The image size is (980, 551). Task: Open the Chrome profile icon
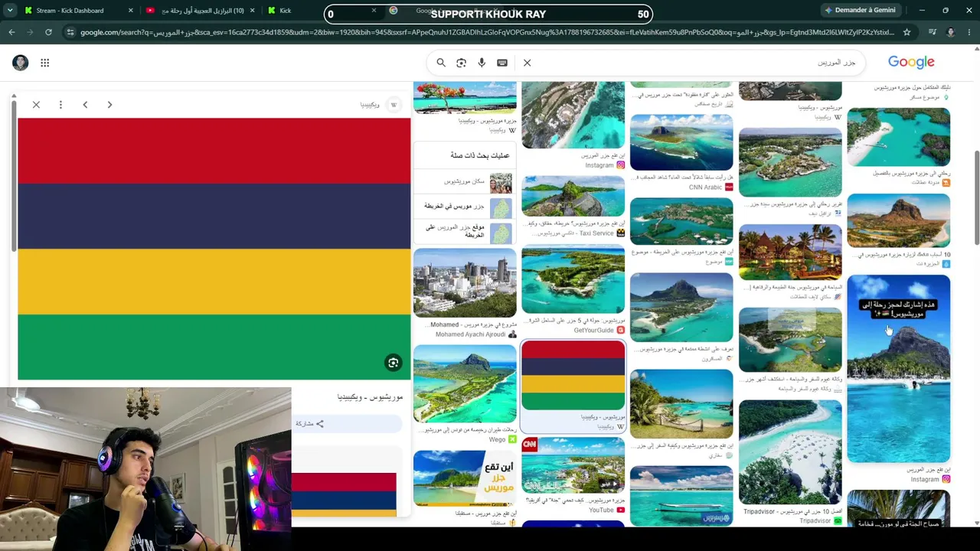951,32
